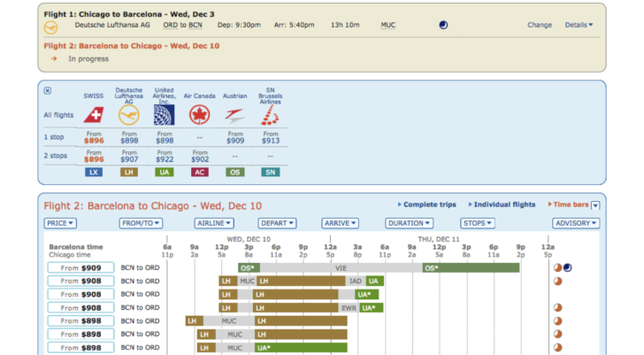The height and width of the screenshot is (355, 644).
Task: Click the orange In progress arrow icon
Action: click(54, 58)
